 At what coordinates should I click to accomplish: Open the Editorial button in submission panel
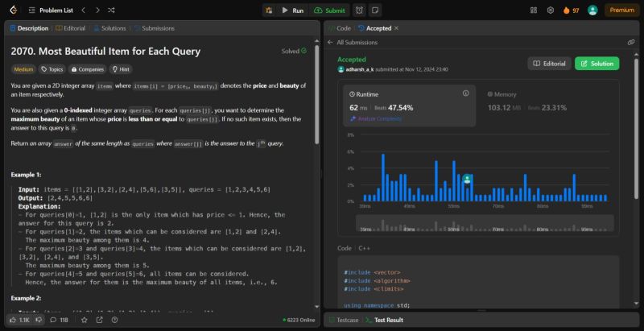(549, 64)
